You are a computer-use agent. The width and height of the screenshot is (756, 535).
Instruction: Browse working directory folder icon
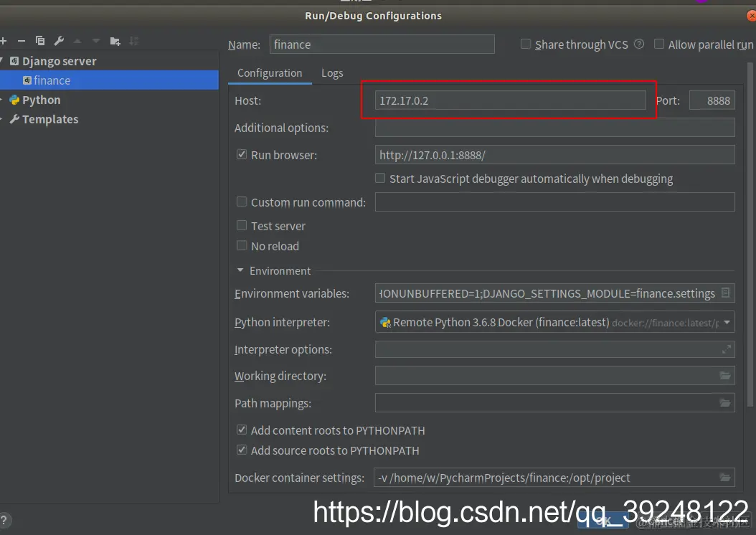(x=724, y=376)
